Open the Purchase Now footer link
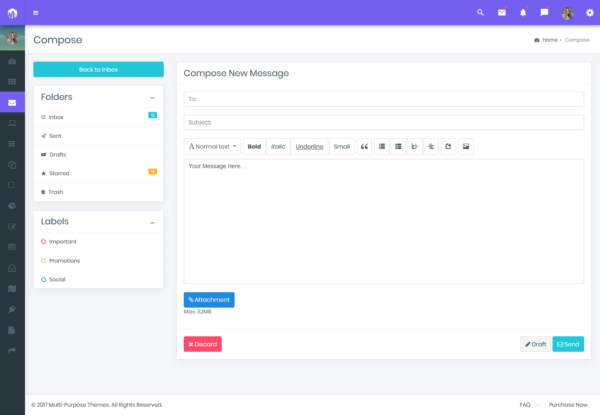600x415 pixels. click(568, 405)
